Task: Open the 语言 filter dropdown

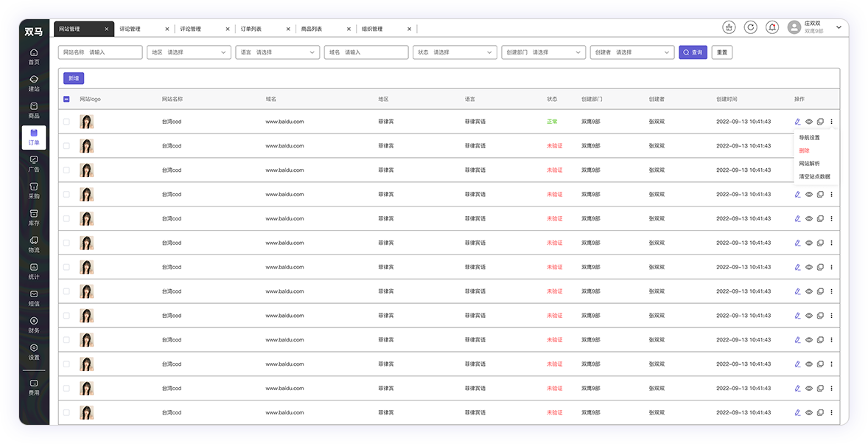Action: pyautogui.click(x=277, y=52)
